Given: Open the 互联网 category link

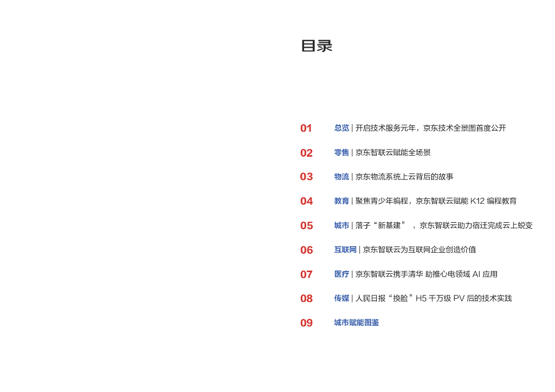Looking at the screenshot, I should pos(345,249).
